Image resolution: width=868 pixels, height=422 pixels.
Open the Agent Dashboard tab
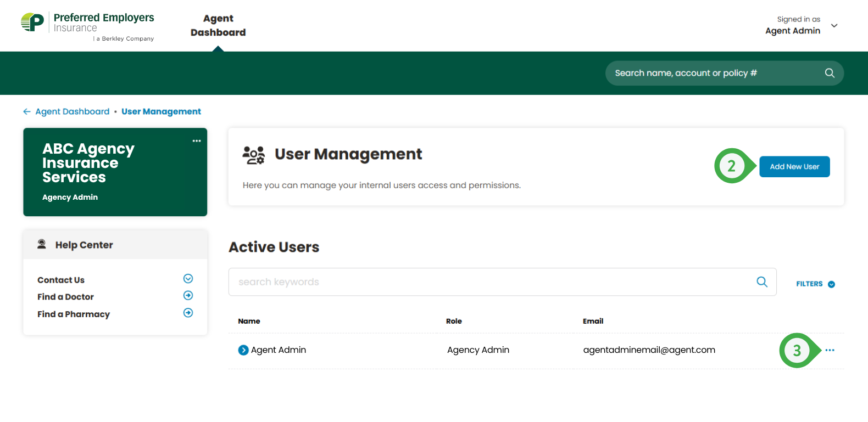click(218, 25)
